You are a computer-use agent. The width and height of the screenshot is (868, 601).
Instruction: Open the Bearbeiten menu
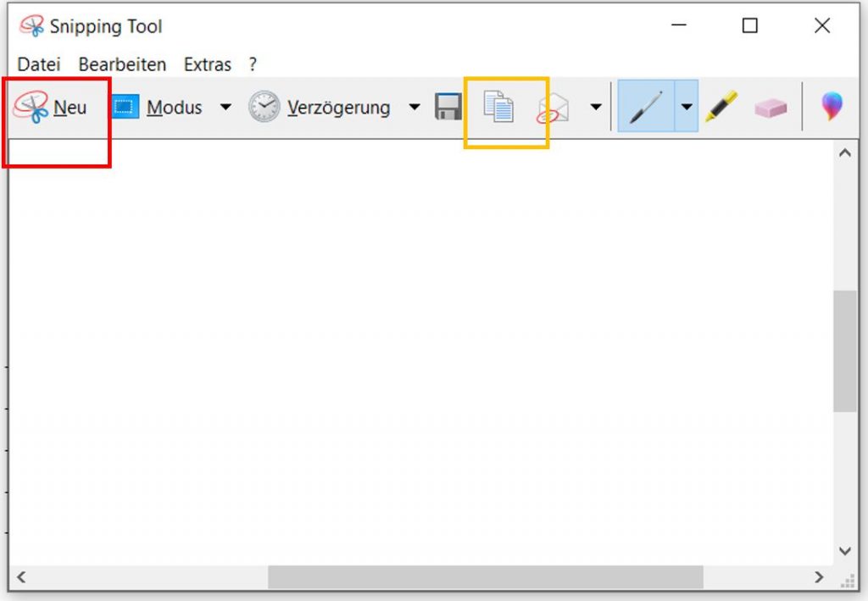click(x=122, y=64)
